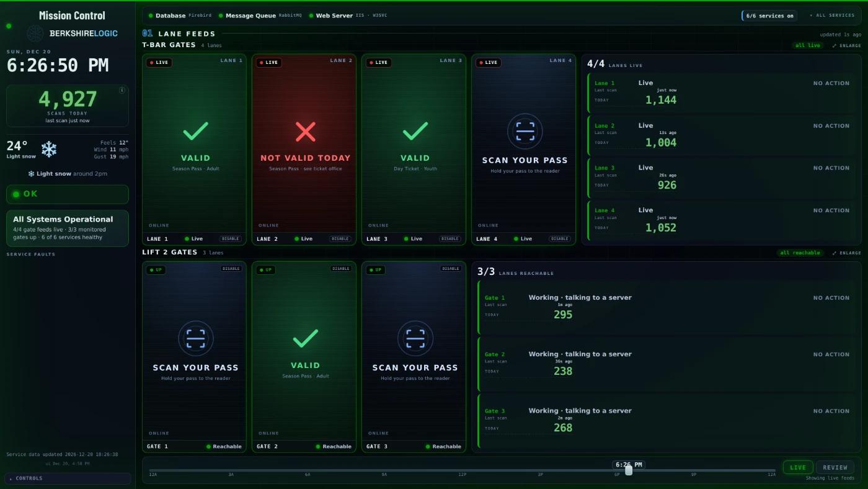The width and height of the screenshot is (868, 489).
Task: Open the All Systems Operational card
Action: 68,228
